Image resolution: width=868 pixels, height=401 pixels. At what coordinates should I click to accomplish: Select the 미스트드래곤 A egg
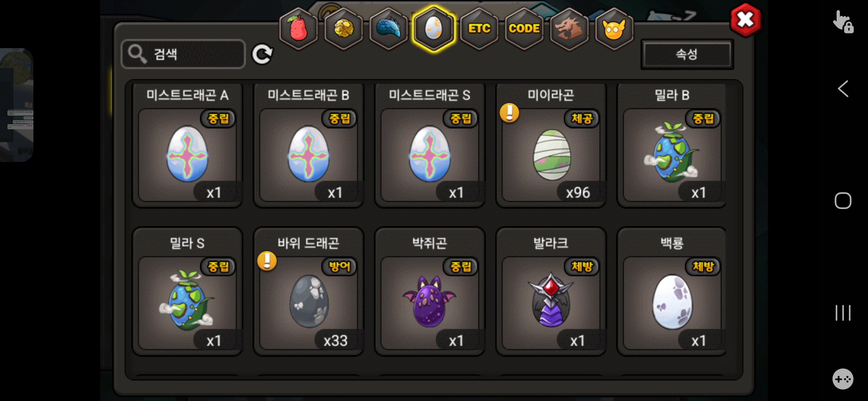tap(187, 145)
